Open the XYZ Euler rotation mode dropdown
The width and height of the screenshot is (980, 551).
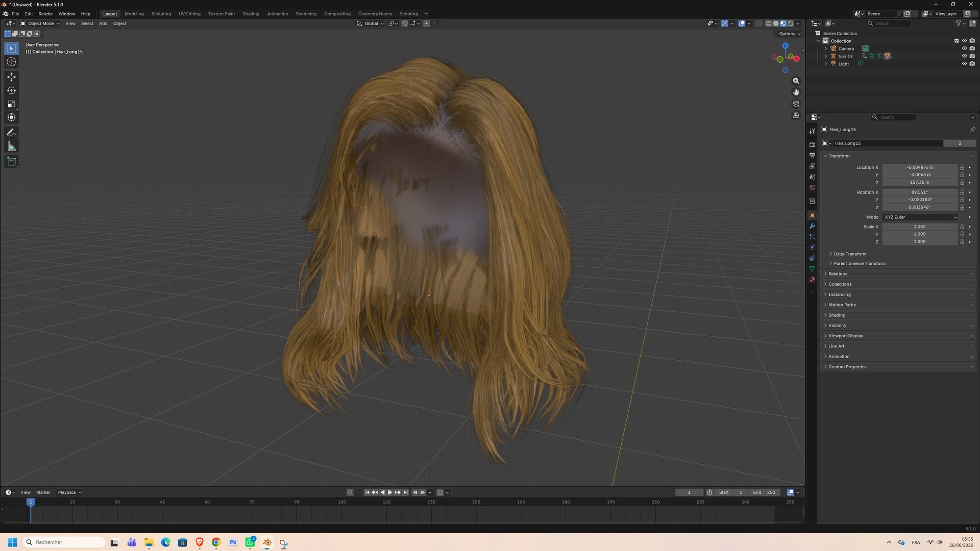tap(920, 217)
